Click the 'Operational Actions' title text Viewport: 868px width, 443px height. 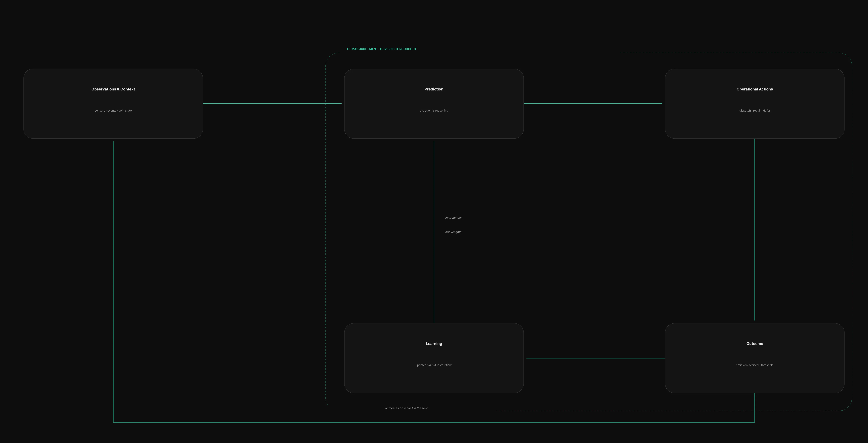pyautogui.click(x=755, y=89)
